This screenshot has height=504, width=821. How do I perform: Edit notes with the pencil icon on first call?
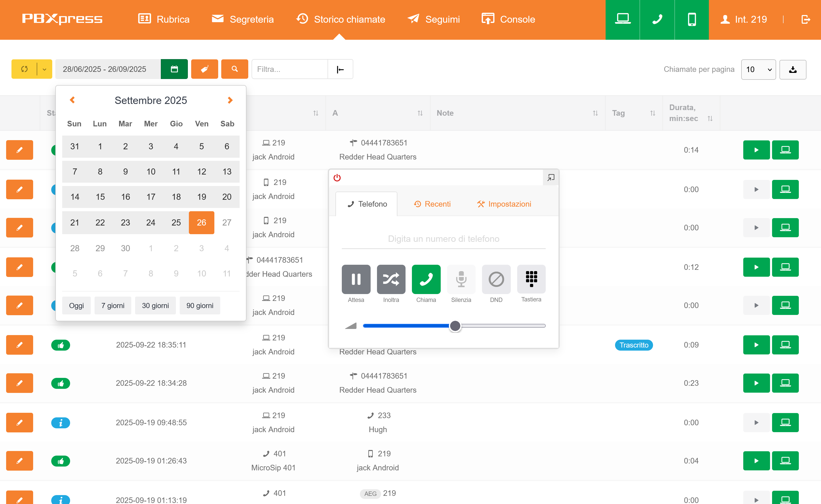click(x=19, y=150)
